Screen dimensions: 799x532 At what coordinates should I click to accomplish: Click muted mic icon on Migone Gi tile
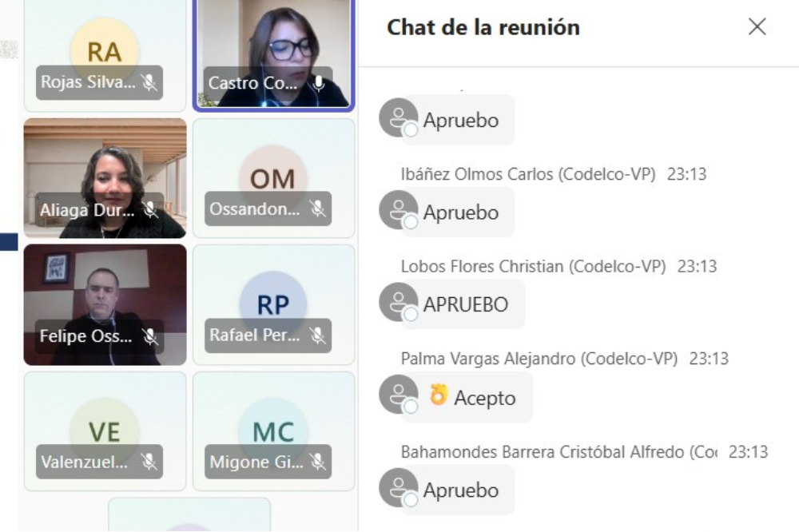[x=317, y=462]
